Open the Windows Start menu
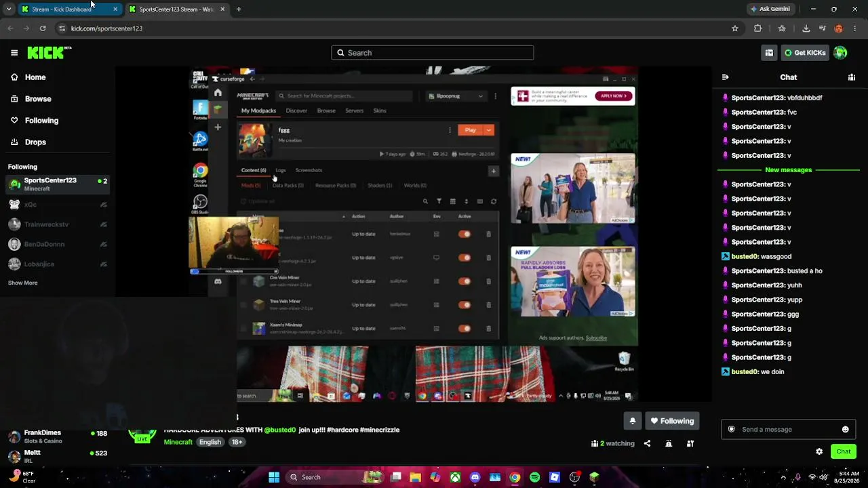 coord(274,477)
